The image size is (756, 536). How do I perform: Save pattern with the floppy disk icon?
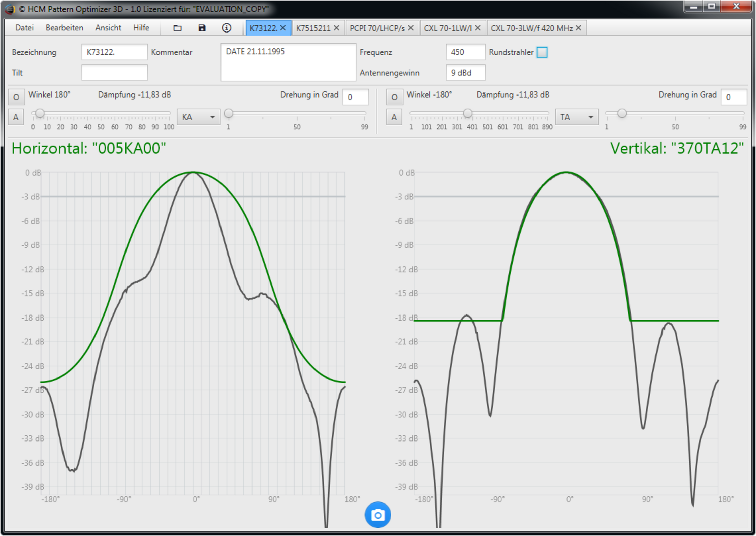click(202, 28)
